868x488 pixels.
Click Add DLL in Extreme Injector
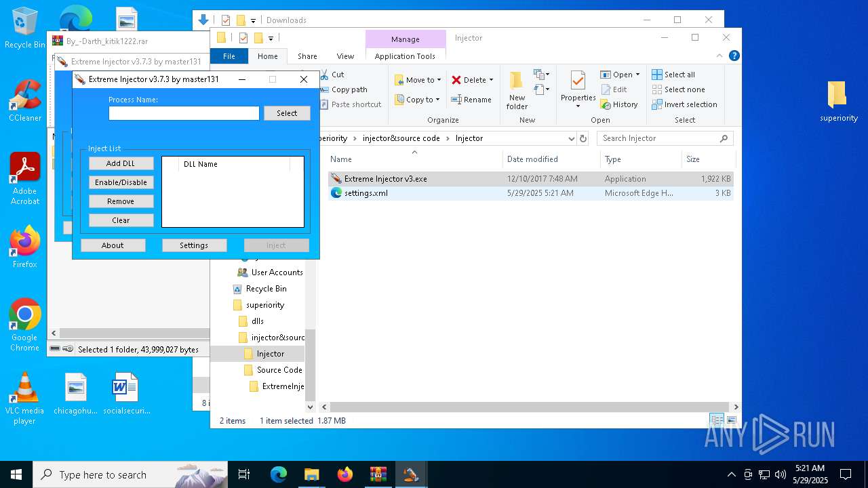[121, 163]
